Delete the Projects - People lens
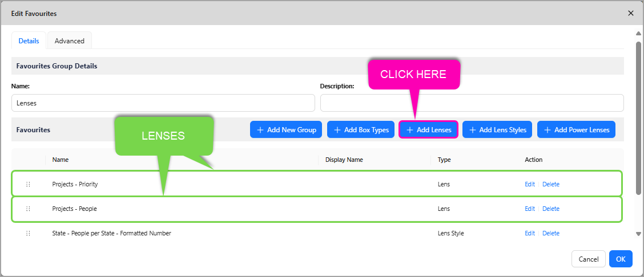Screen dimensions: 644x277 pos(550,209)
